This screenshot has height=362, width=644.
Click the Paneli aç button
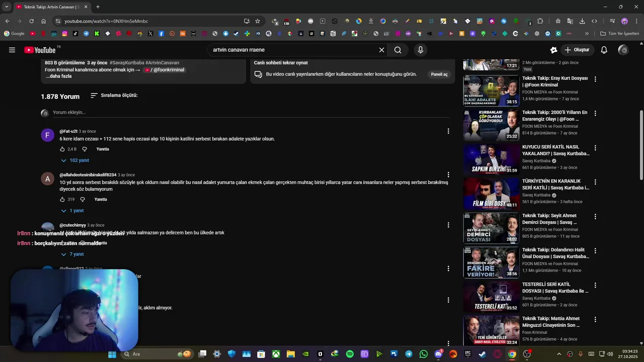click(x=439, y=74)
